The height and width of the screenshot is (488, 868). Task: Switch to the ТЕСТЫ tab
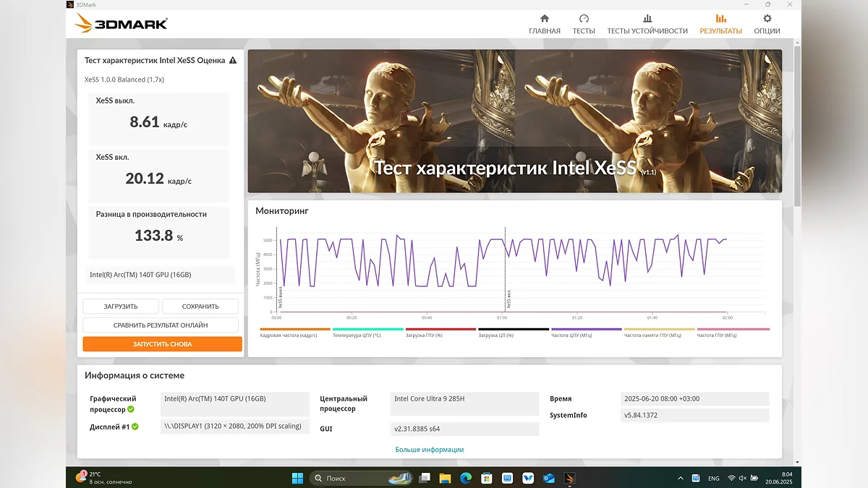584,24
